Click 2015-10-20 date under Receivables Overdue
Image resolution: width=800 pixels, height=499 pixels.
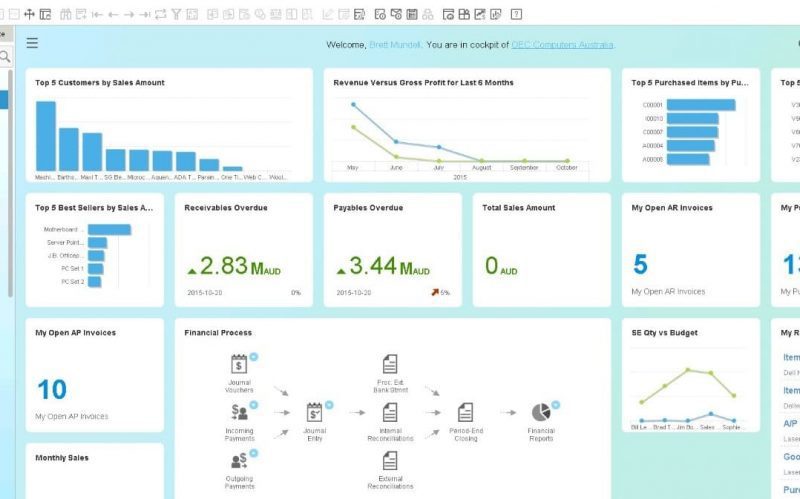[x=205, y=293]
